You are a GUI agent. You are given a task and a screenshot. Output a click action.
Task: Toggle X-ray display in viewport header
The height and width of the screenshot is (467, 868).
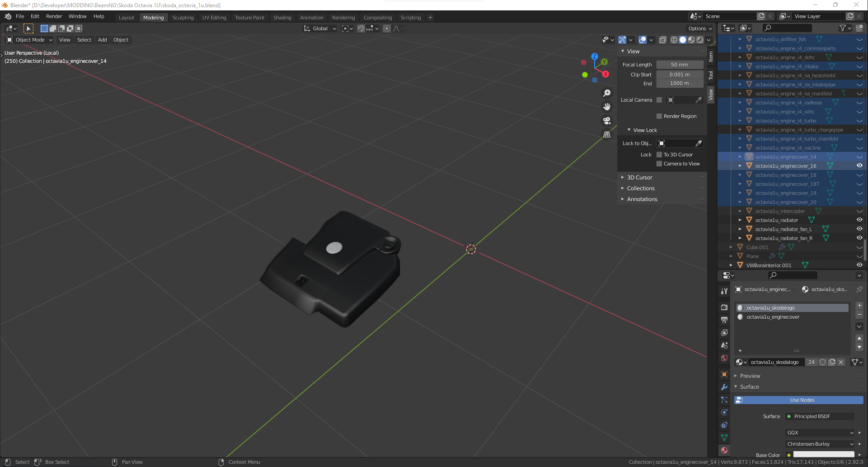point(662,40)
